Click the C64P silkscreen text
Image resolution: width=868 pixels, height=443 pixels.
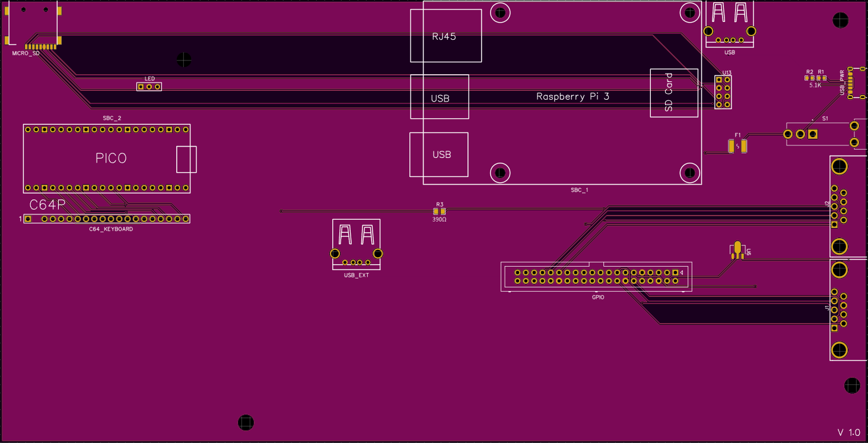47,205
